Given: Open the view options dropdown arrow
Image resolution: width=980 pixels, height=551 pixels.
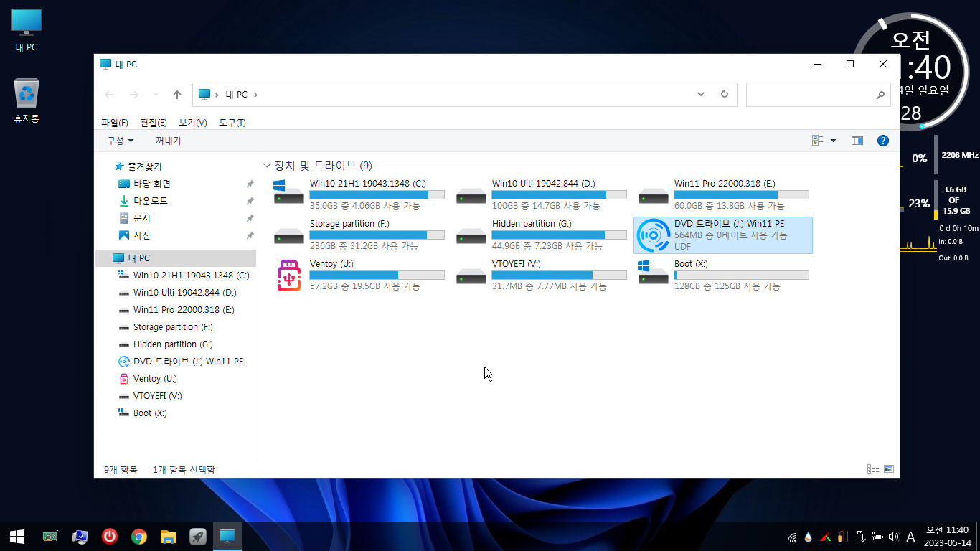Looking at the screenshot, I should [x=833, y=141].
